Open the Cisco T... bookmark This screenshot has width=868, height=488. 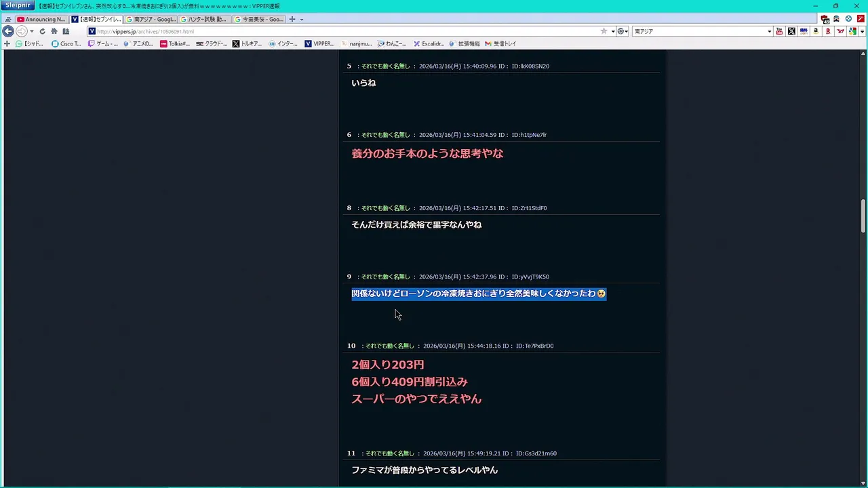[x=66, y=43]
